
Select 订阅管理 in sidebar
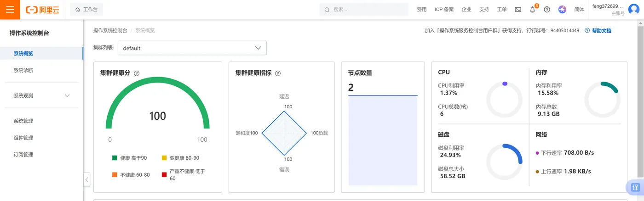click(41, 155)
